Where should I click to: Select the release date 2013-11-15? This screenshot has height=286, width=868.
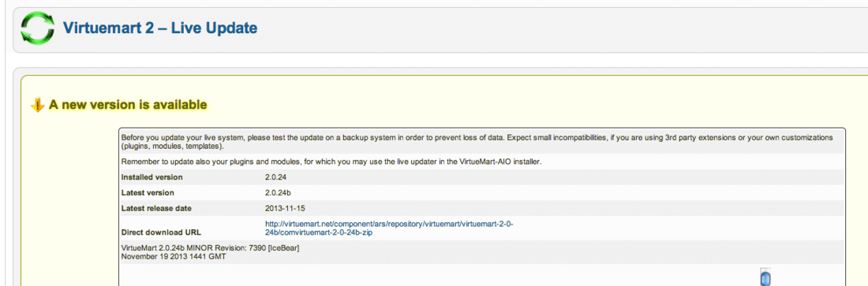285,208
